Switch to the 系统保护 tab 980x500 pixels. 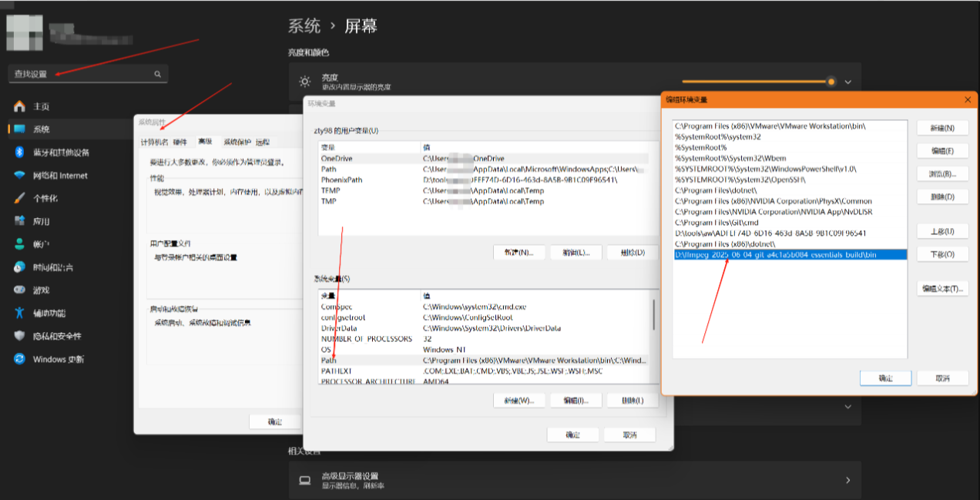click(x=237, y=142)
